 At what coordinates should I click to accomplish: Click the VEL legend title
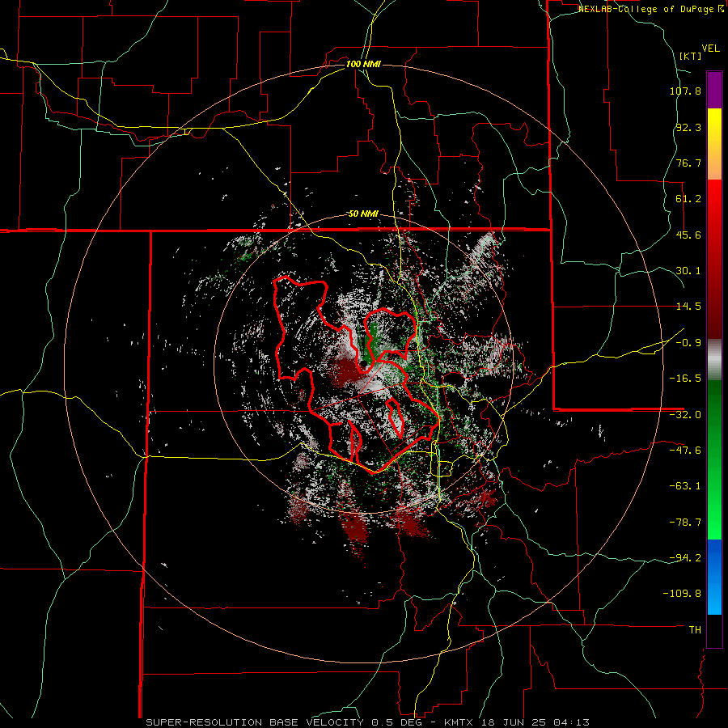[x=711, y=49]
